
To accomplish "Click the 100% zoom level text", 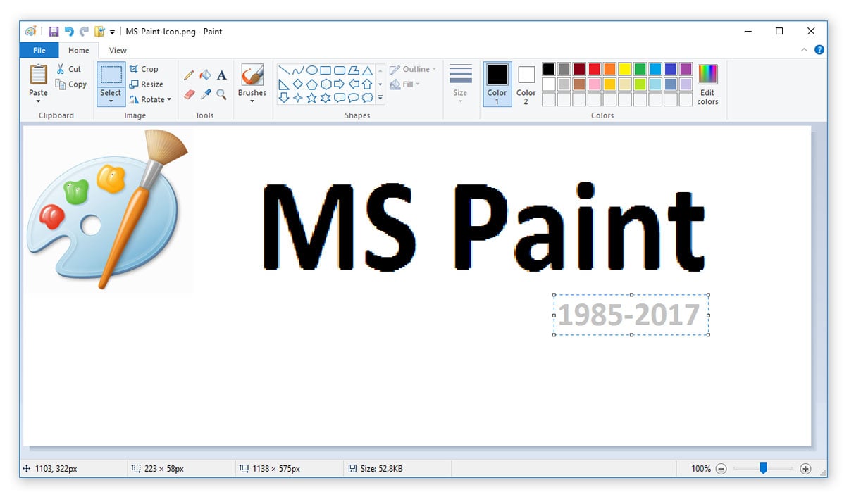I will (x=701, y=469).
